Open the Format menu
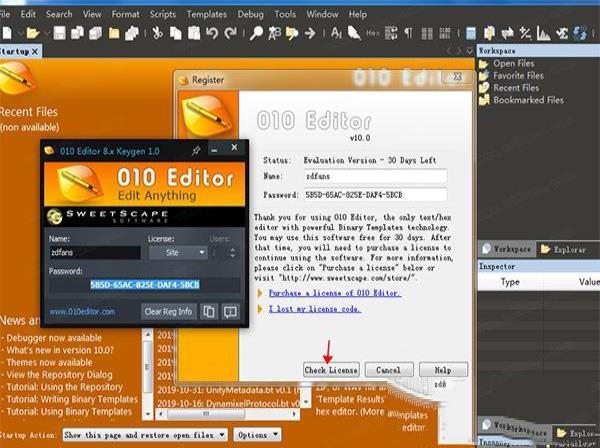The width and height of the screenshot is (600, 448). point(126,14)
